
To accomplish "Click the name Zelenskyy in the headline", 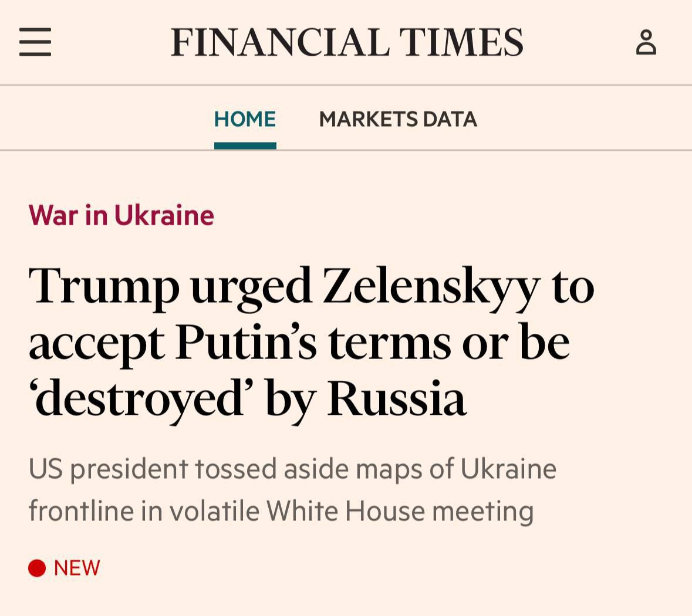I will click(x=431, y=286).
